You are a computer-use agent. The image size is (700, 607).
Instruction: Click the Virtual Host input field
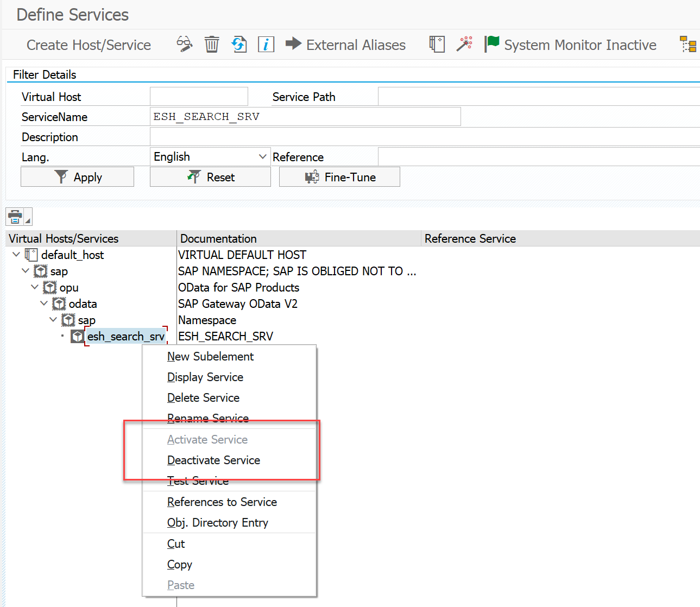pos(199,97)
